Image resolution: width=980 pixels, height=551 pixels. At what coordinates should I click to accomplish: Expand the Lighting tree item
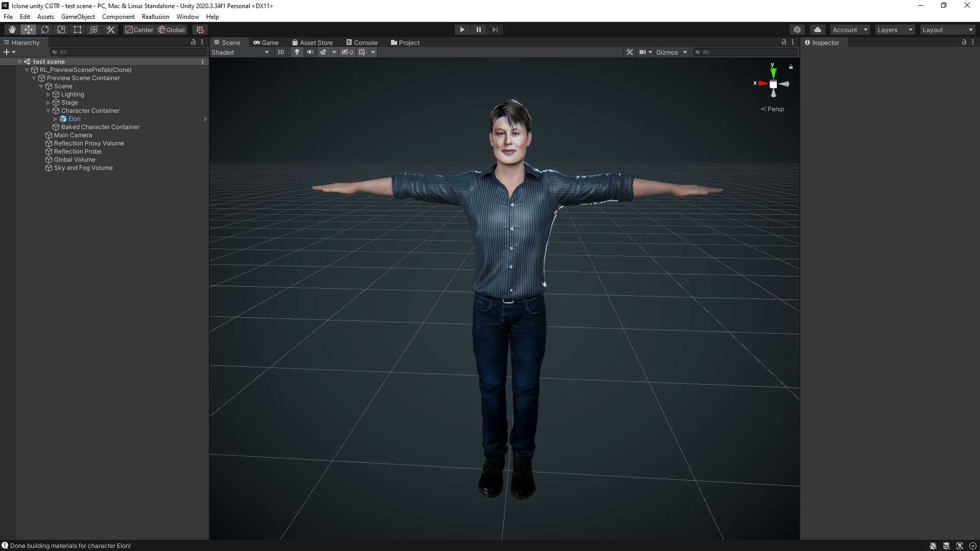[48, 94]
